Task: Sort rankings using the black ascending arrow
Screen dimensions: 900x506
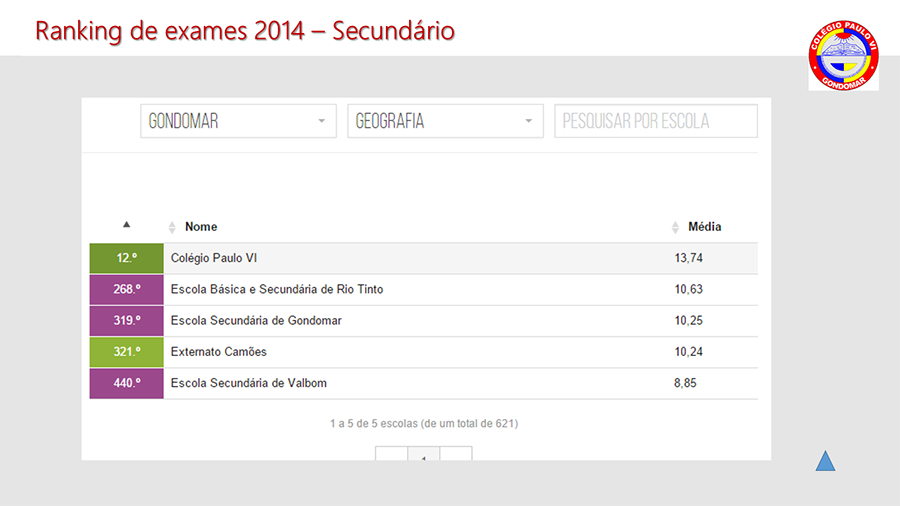Action: click(x=126, y=224)
